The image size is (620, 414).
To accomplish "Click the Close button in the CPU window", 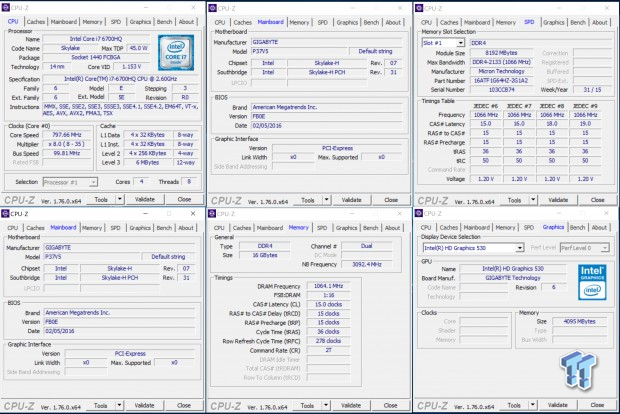I will coord(184,199).
